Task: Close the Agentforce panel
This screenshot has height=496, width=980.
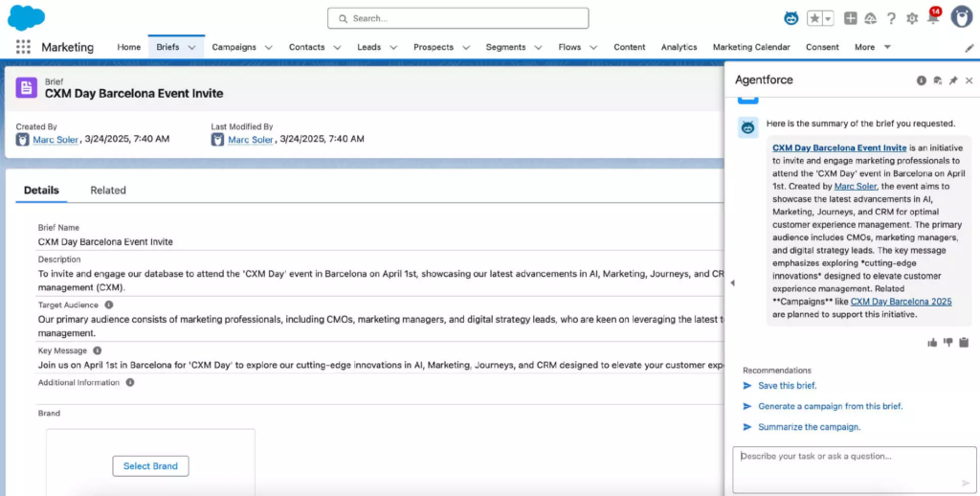Action: tap(969, 80)
